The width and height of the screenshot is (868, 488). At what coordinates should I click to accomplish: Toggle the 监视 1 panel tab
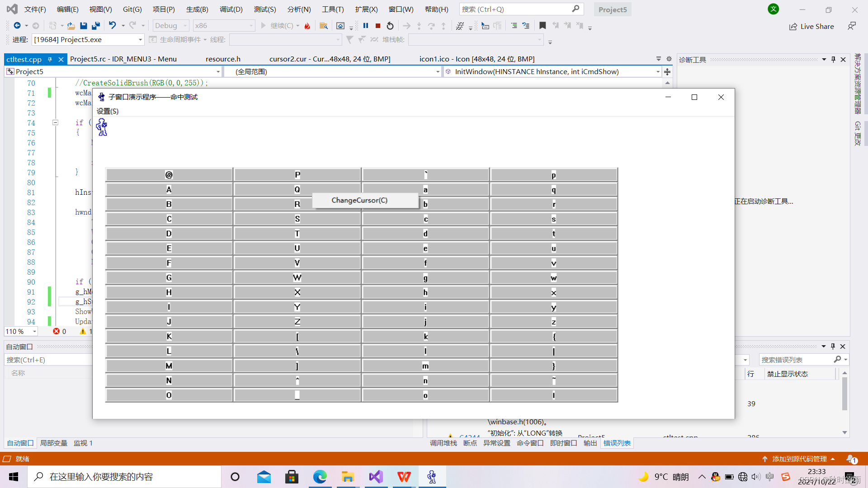(84, 443)
